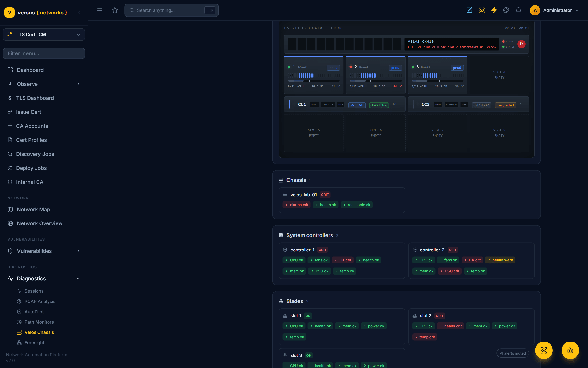Open CA Accounts in sidebar
Image resolution: width=588 pixels, height=368 pixels.
(44, 126)
